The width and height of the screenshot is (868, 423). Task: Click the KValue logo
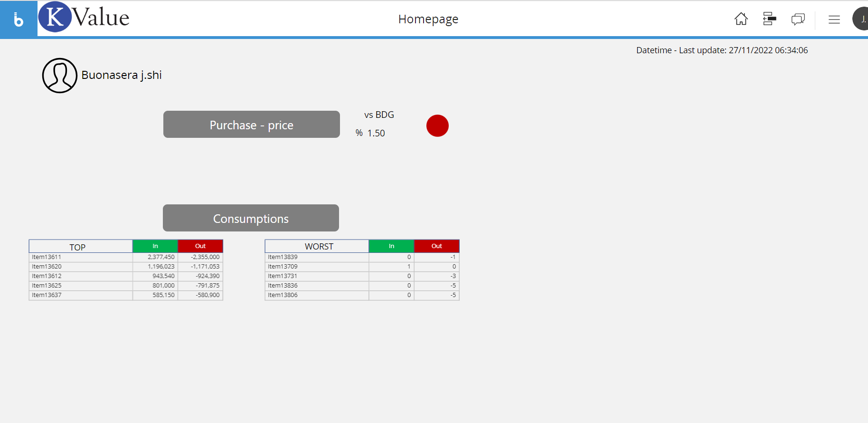[x=84, y=18]
